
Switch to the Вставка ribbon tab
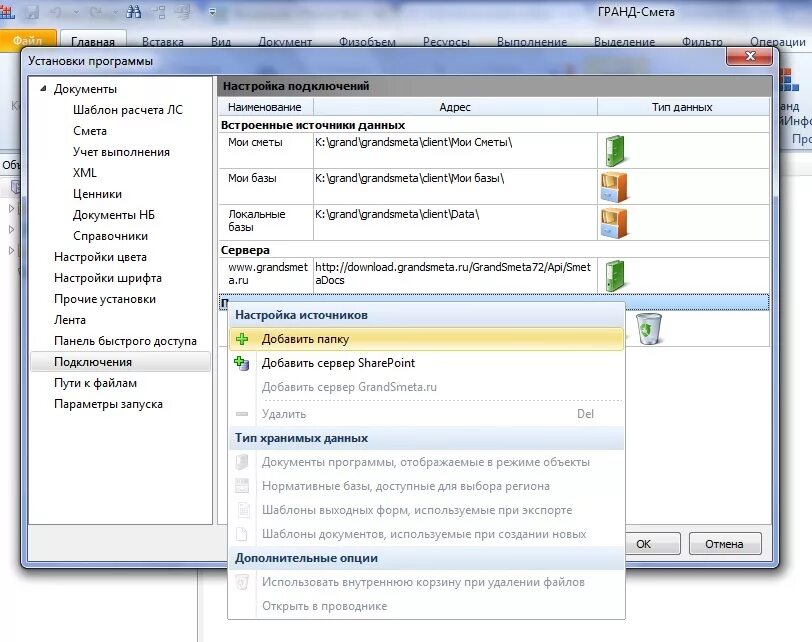tap(163, 41)
